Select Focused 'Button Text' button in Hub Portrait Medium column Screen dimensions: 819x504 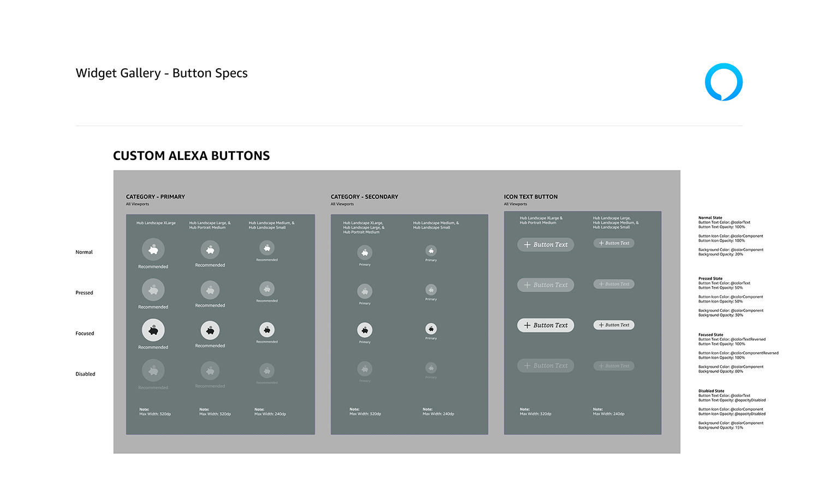point(545,325)
